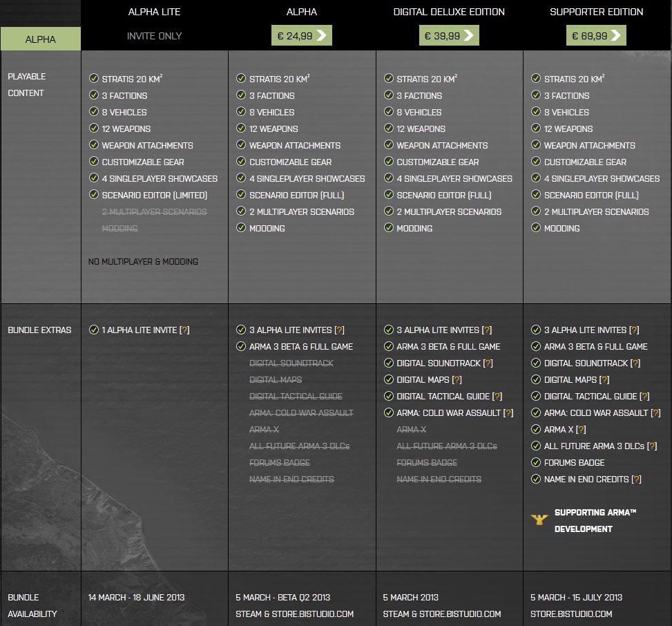Open help for Digital Maps in Digital Deluxe column
This screenshot has height=626, width=672.
tap(457, 380)
